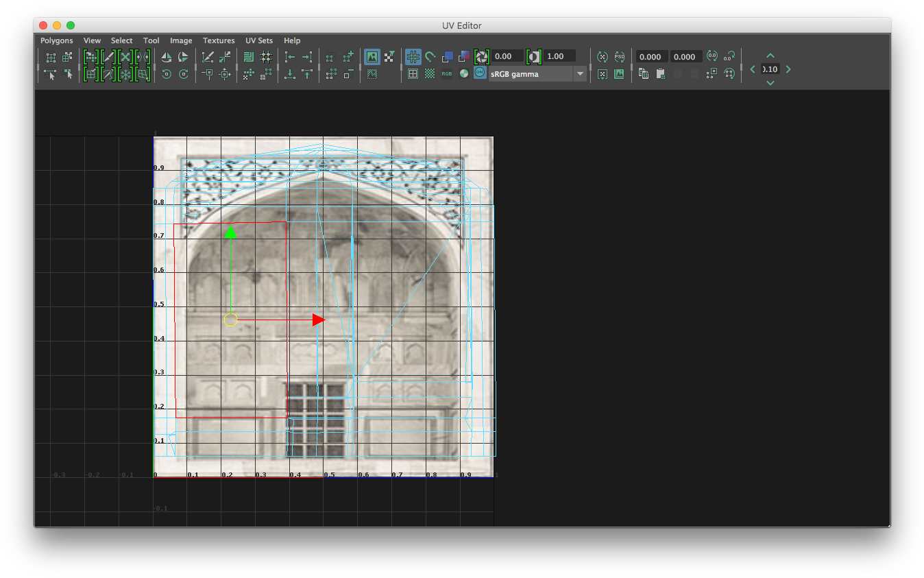Click the sRGB gamma dropdown arrow
The height and width of the screenshot is (578, 924).
click(x=580, y=74)
